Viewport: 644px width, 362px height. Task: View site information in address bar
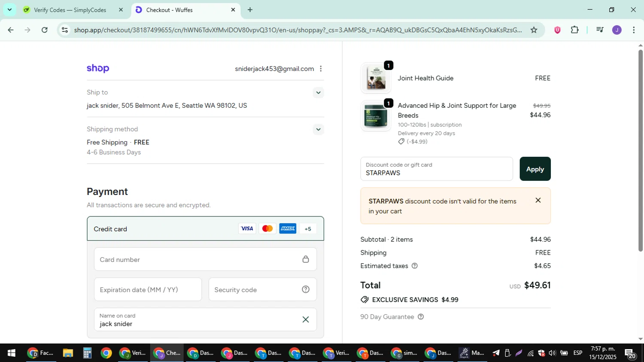[x=65, y=30]
